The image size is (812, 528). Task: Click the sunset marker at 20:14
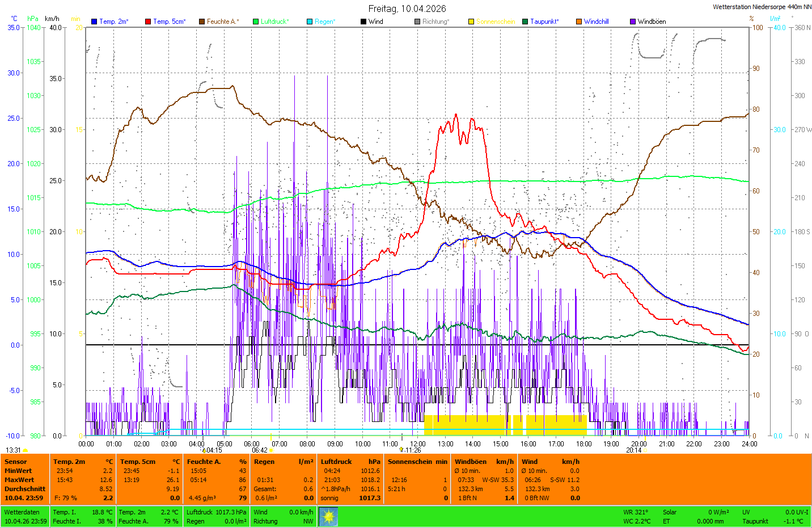pyautogui.click(x=645, y=450)
